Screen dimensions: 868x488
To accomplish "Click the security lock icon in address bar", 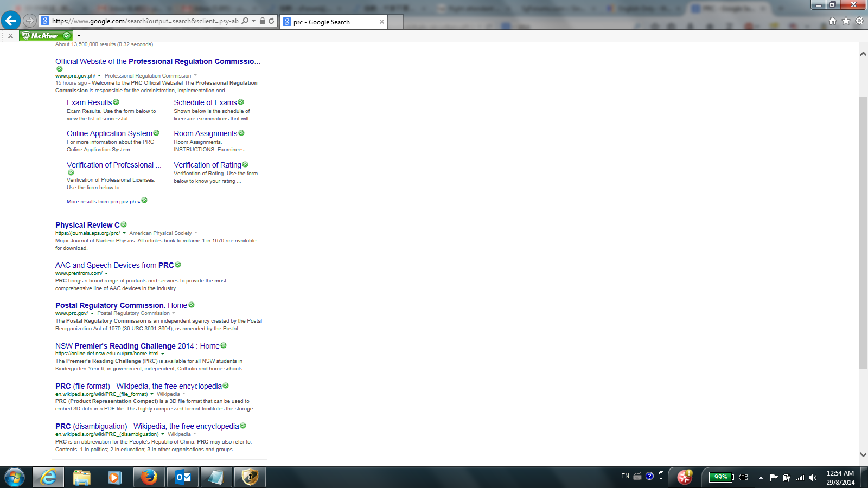I will tap(263, 21).
